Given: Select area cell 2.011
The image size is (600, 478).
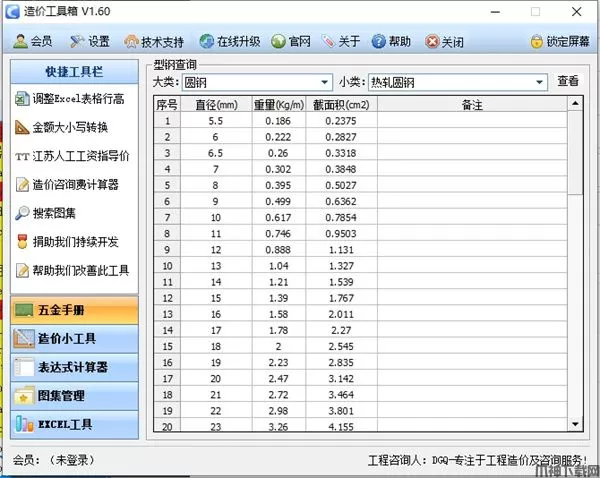Looking at the screenshot, I should (x=341, y=314).
